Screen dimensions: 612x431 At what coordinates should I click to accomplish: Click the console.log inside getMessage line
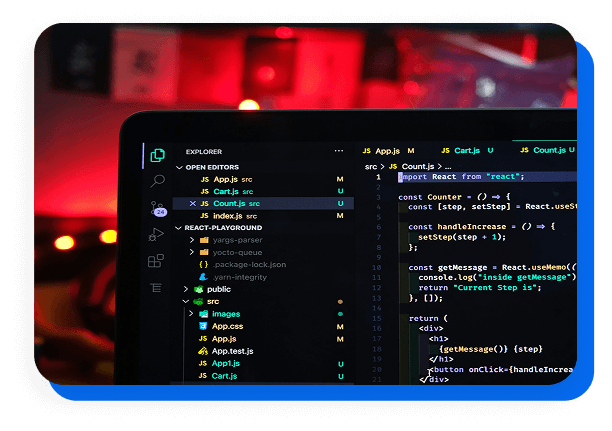pyautogui.click(x=497, y=277)
